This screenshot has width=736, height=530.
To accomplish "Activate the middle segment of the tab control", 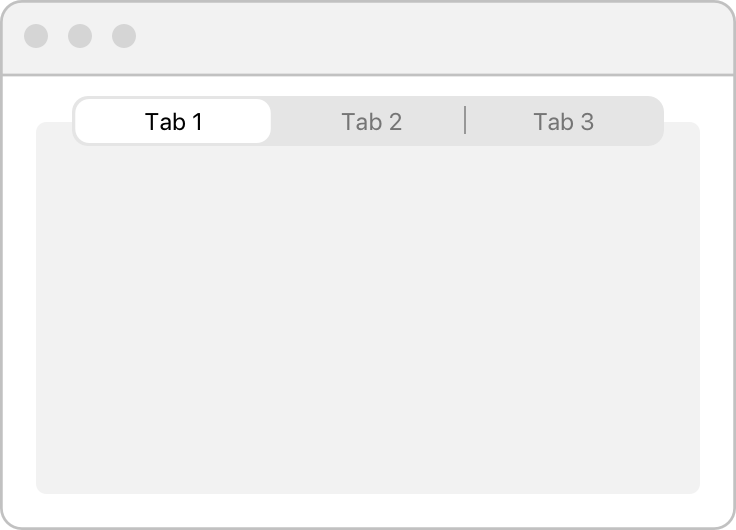I will (371, 122).
